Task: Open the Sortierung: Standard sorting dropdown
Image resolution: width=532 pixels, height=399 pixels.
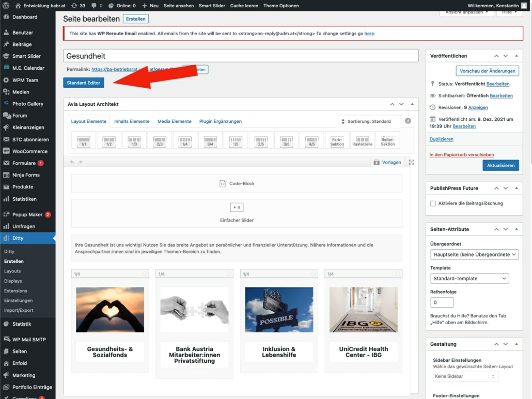Action: [369, 121]
